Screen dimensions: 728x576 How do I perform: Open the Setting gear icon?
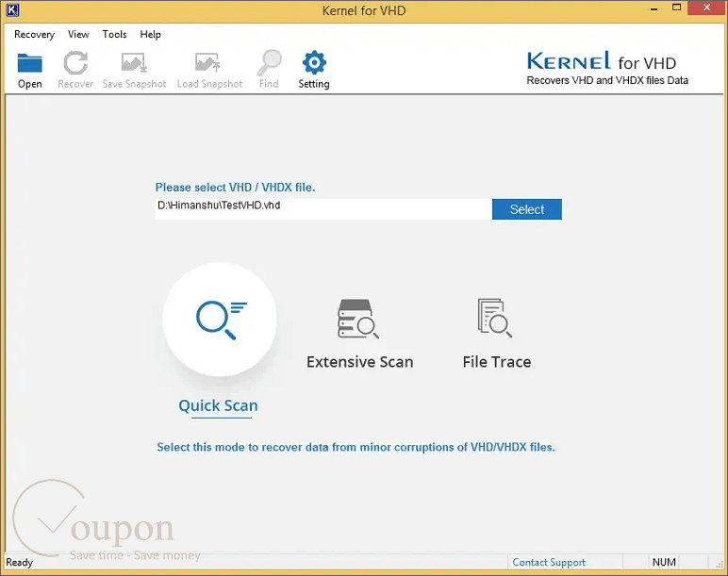coord(314,62)
